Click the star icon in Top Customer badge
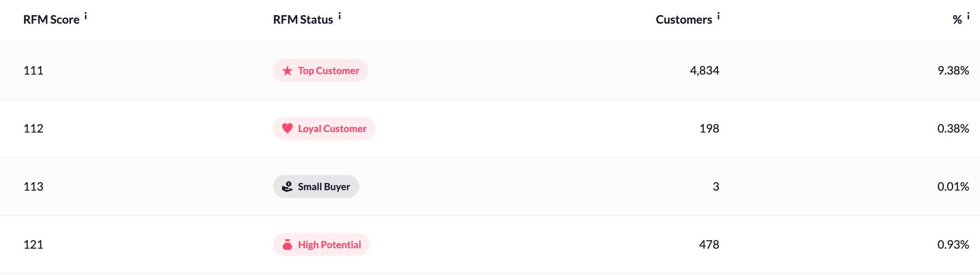980x275 pixels. pos(287,71)
